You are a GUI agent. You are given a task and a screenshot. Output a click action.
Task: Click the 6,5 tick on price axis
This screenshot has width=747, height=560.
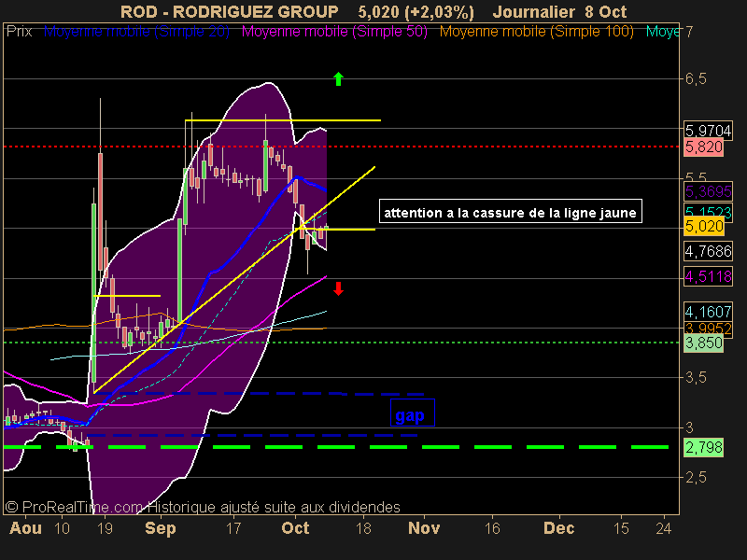[696, 78]
